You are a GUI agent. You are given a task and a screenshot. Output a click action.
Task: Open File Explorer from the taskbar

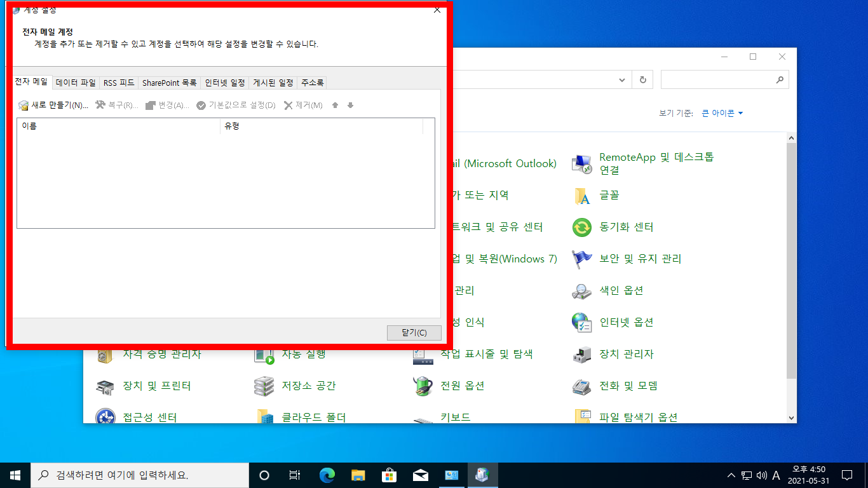[x=358, y=475]
